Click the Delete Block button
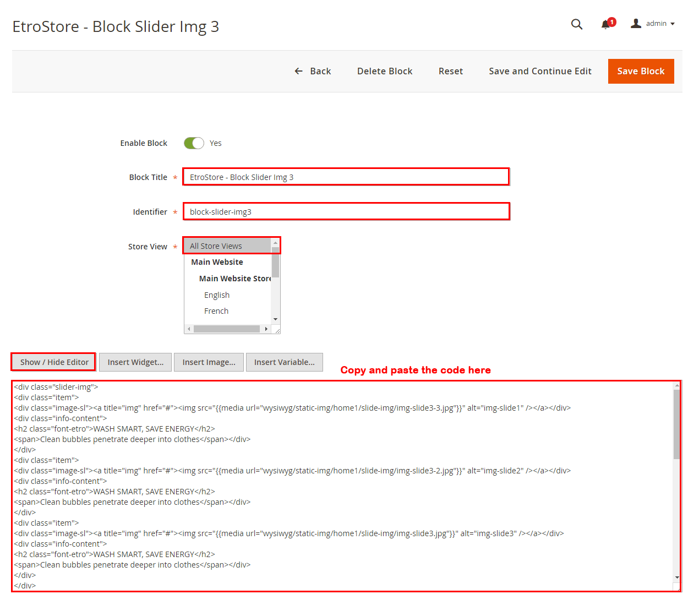This screenshot has height=616, width=699. [x=385, y=71]
